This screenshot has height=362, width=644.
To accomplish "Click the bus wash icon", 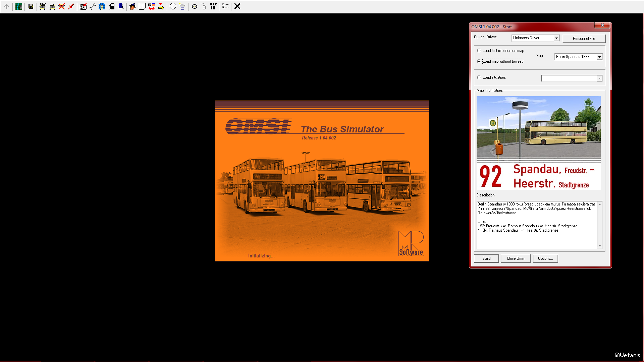I will pyautogui.click(x=102, y=6).
